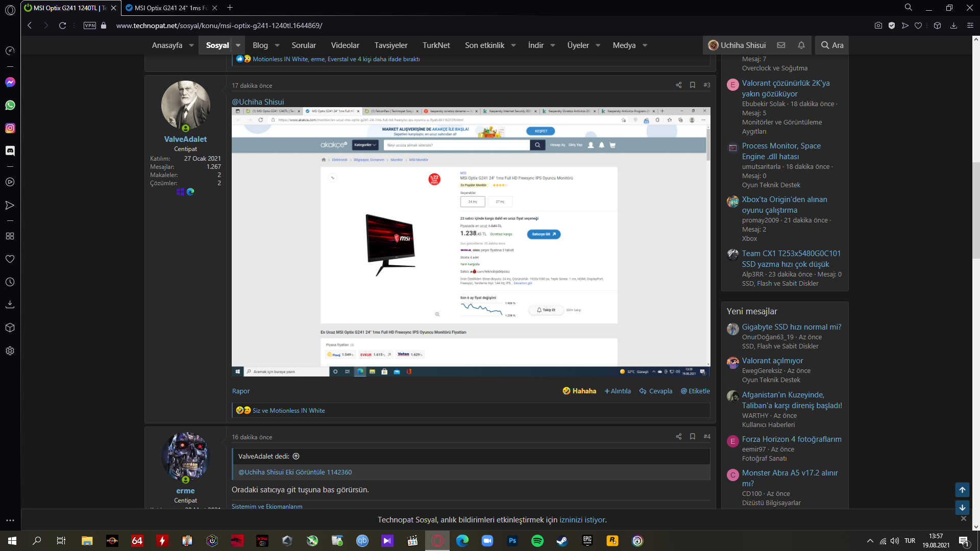Open Gigabyte SSD hızı normal mi thread

coord(791,327)
